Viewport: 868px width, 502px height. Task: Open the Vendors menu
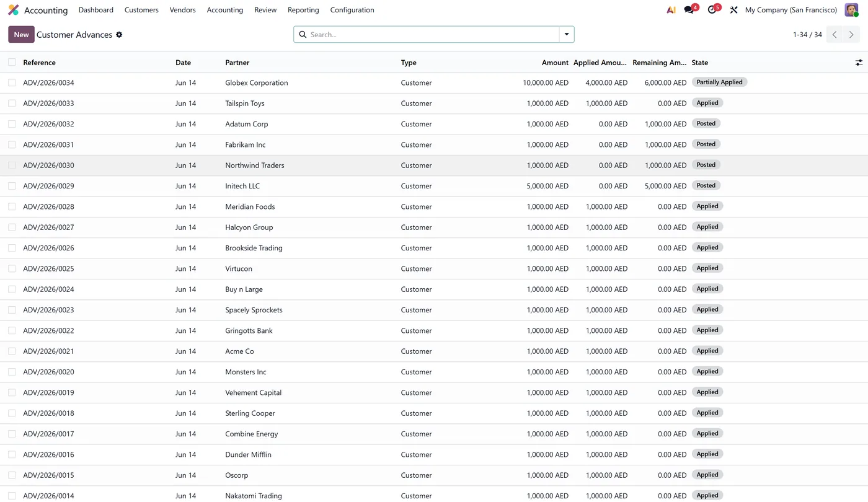tap(182, 10)
